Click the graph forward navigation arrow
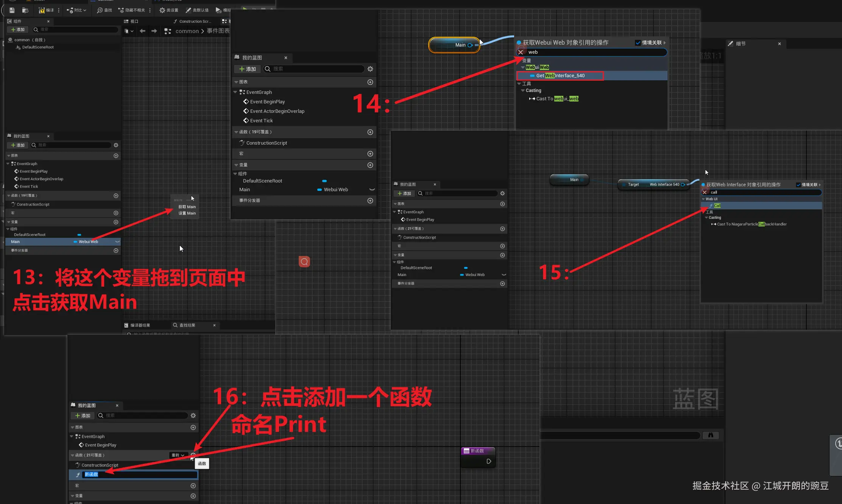 pyautogui.click(x=154, y=31)
